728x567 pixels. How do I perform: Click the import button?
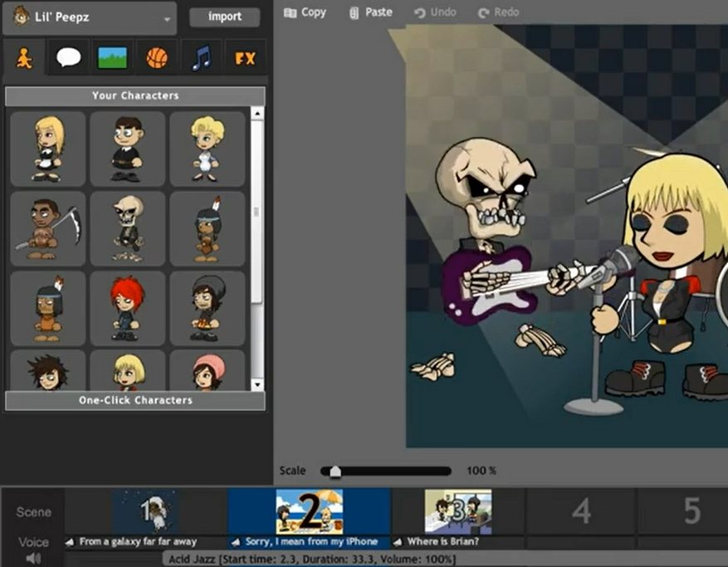[224, 17]
